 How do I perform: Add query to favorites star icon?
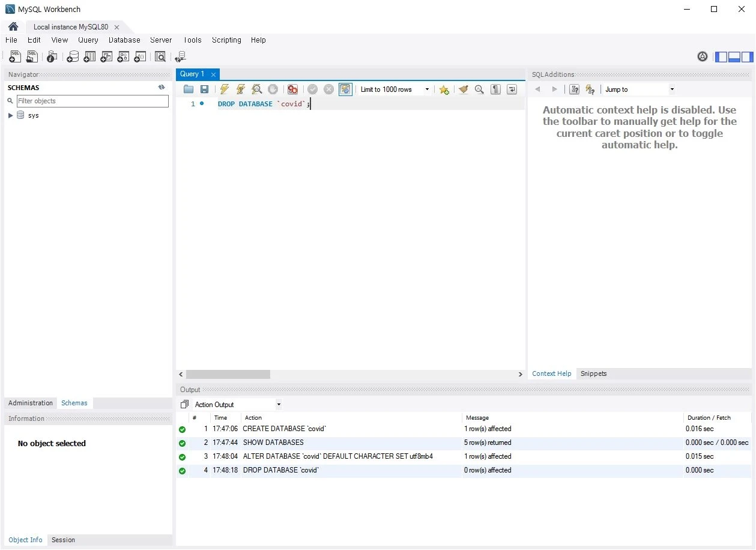click(x=444, y=89)
